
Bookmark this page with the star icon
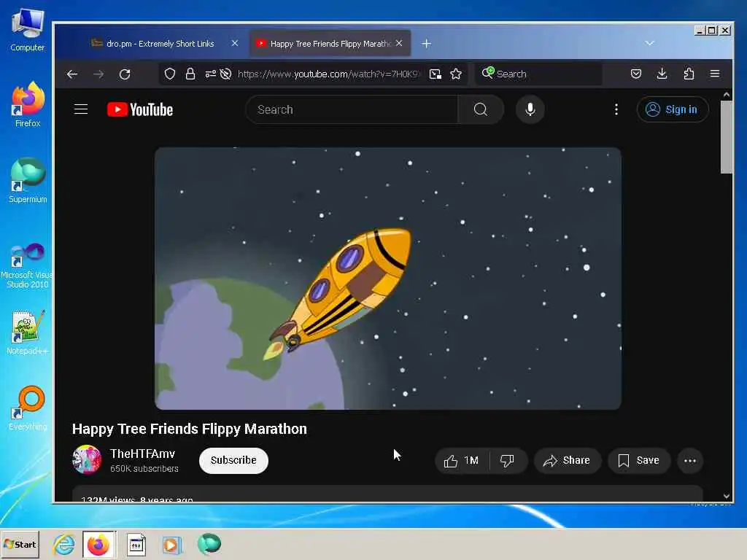click(x=456, y=74)
